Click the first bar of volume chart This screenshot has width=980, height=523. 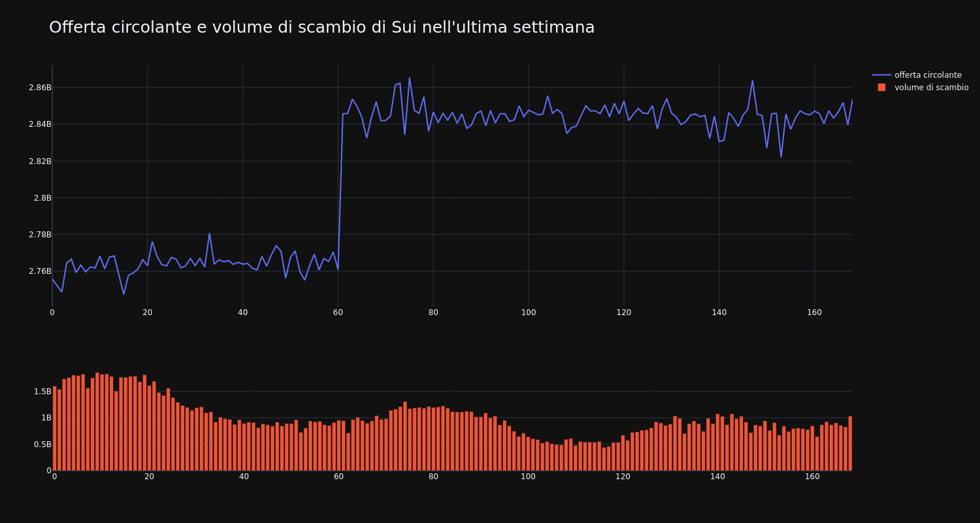point(54,428)
